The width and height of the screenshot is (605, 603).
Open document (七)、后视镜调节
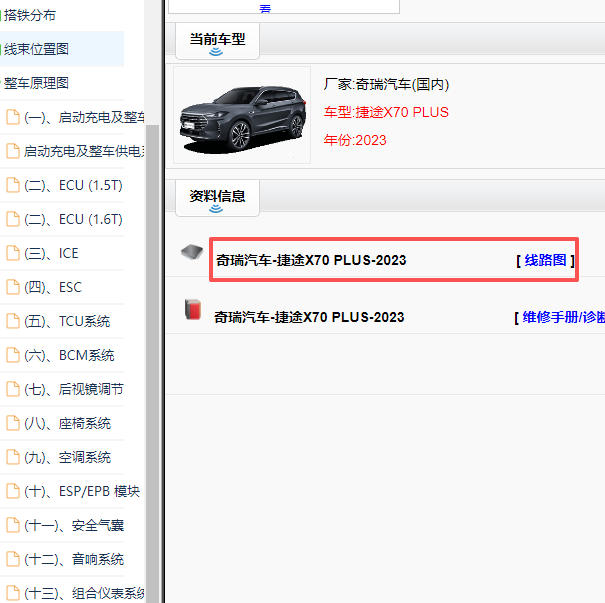coord(74,389)
